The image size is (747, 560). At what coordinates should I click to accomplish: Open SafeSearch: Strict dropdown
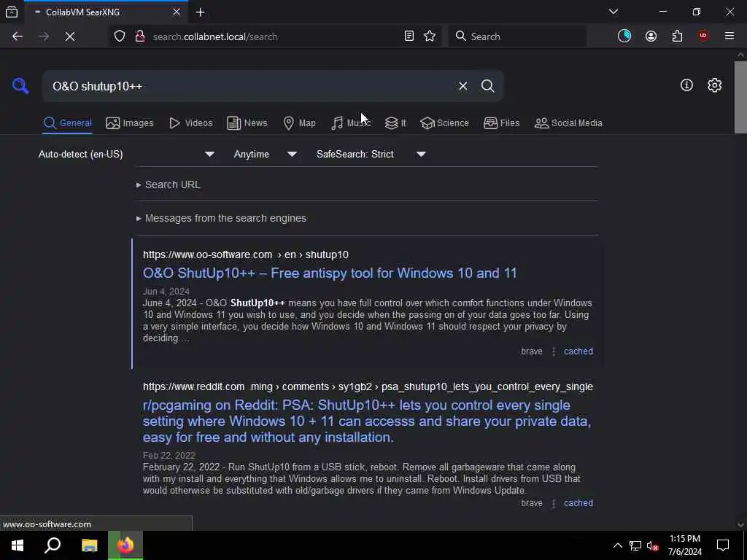click(x=371, y=155)
